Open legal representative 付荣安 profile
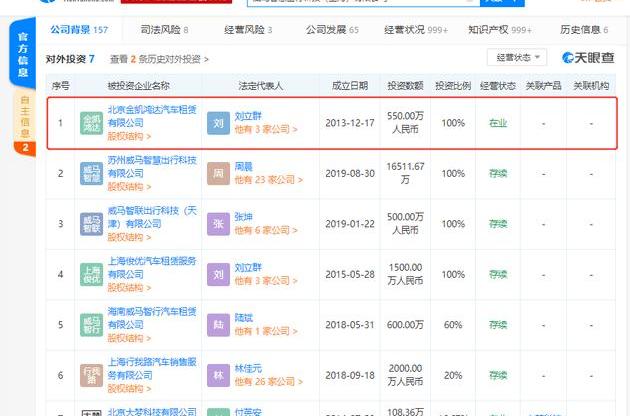Image resolution: width=630 pixels, height=416 pixels. (248, 412)
